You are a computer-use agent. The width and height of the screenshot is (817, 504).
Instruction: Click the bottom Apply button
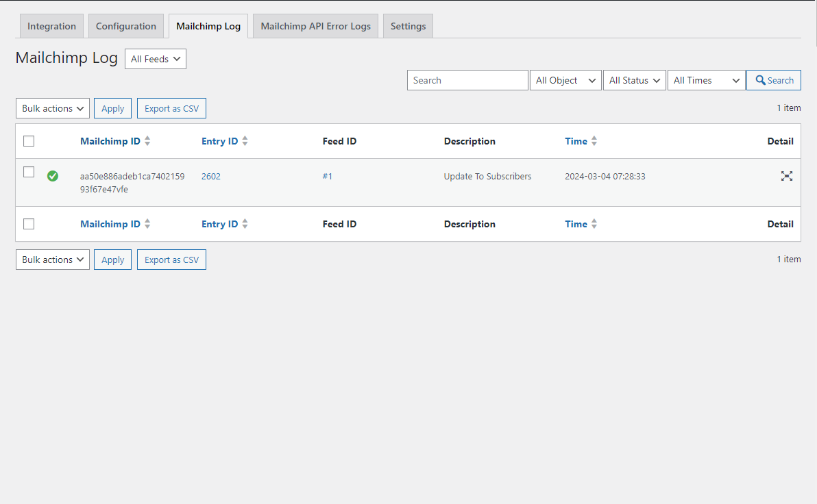pos(112,260)
